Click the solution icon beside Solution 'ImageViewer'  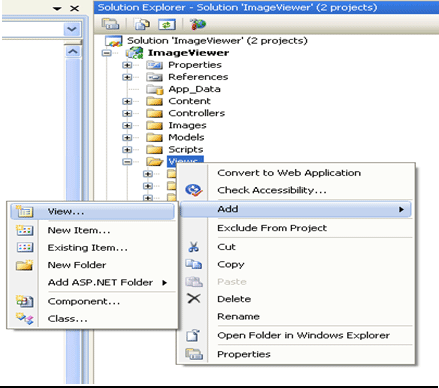click(x=114, y=41)
